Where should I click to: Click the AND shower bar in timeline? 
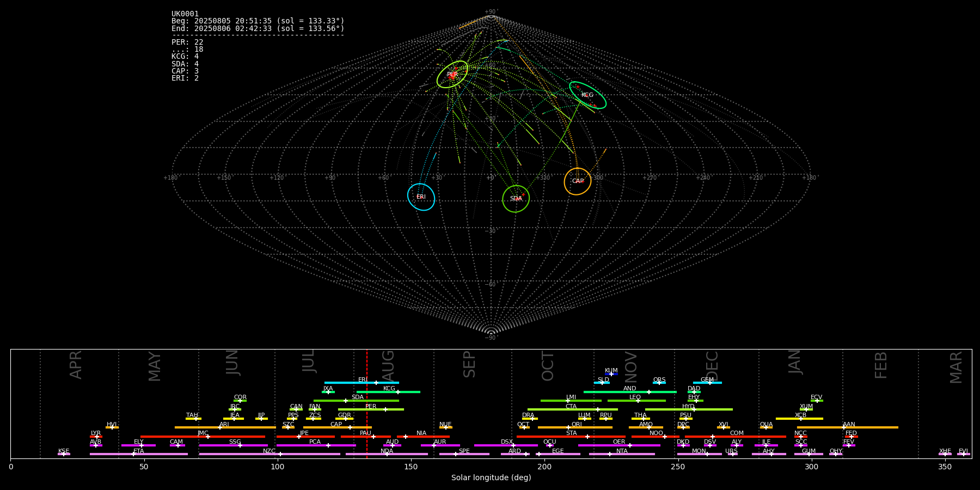(x=630, y=392)
